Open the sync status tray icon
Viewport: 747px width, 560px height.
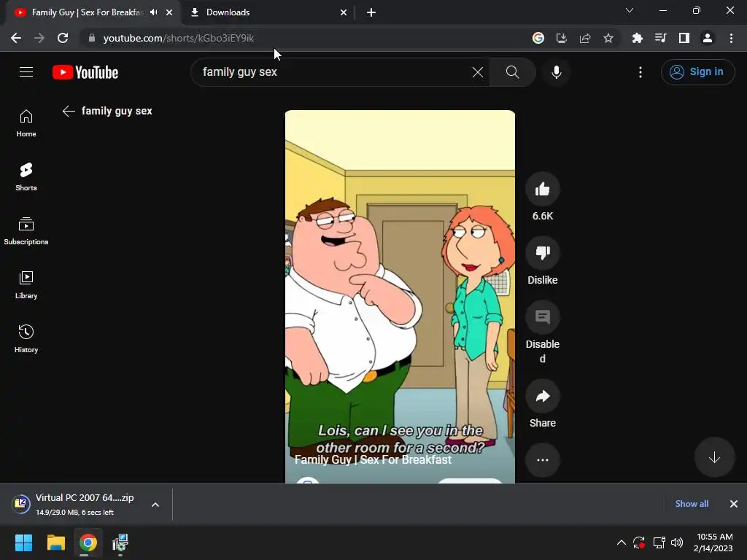tap(639, 542)
